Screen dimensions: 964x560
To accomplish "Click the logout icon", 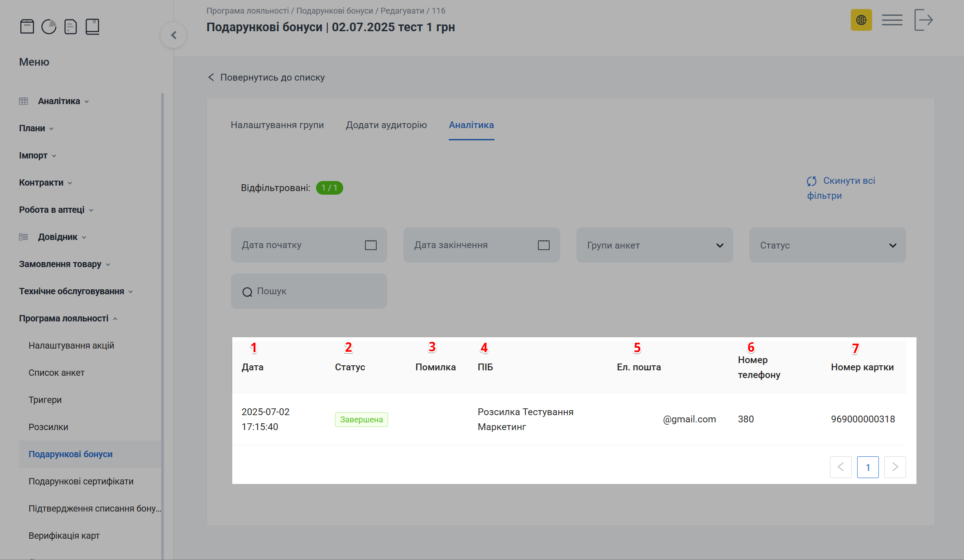I will 924,20.
